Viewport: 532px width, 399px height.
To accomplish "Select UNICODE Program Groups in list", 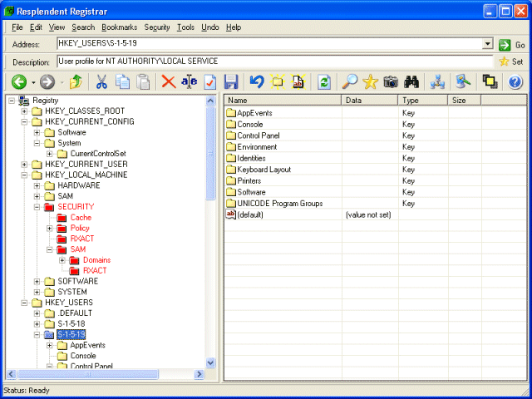I will (x=274, y=203).
